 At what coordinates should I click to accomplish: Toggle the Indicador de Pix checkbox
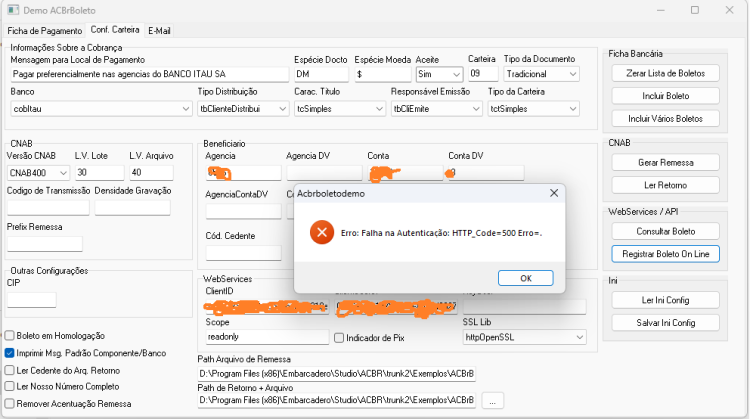339,338
